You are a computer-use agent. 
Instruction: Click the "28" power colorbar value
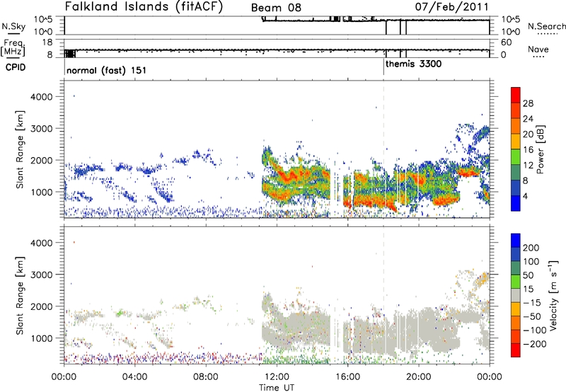point(528,103)
